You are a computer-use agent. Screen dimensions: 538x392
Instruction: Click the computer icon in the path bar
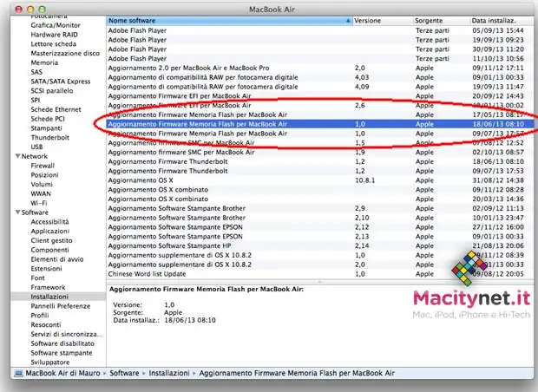[x=18, y=373]
